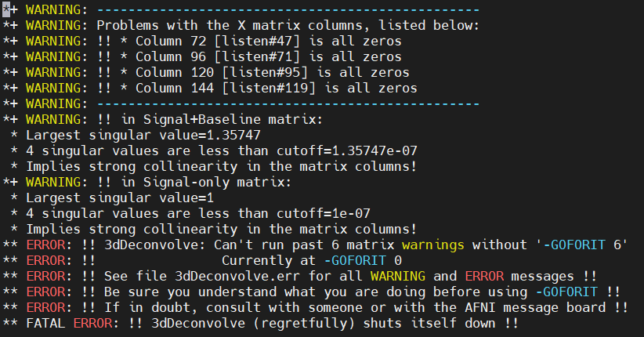The image size is (644, 337).
Task: Click 'Currently at -GOFORIT 0' text
Action: (x=312, y=260)
